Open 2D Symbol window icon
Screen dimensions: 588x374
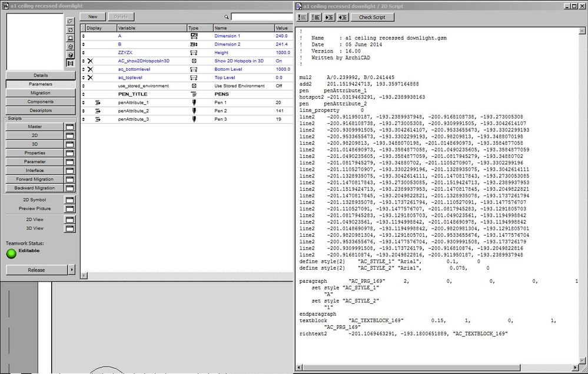click(70, 200)
